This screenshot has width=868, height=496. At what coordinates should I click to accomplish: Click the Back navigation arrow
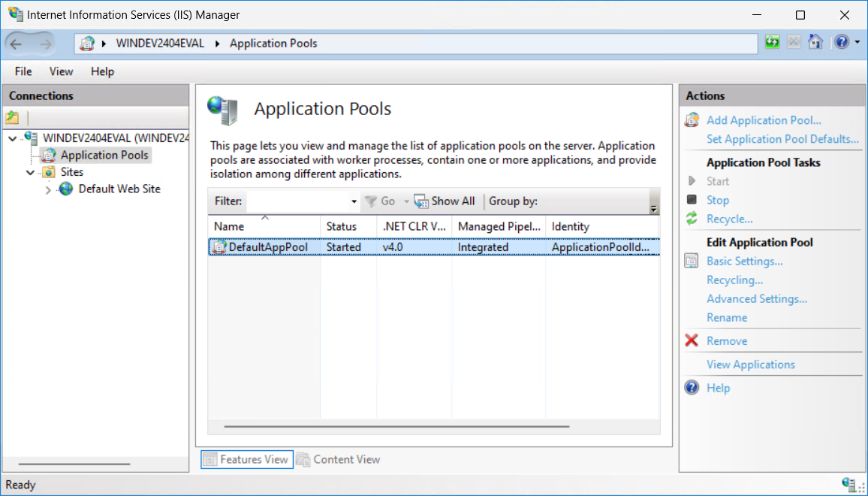point(16,44)
